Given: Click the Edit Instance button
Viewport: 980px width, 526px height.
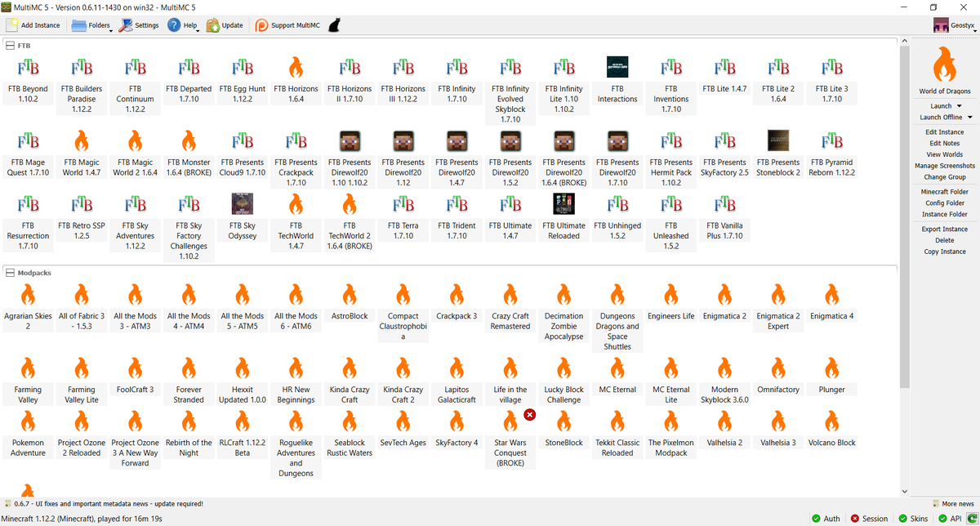Looking at the screenshot, I should click(x=944, y=131).
